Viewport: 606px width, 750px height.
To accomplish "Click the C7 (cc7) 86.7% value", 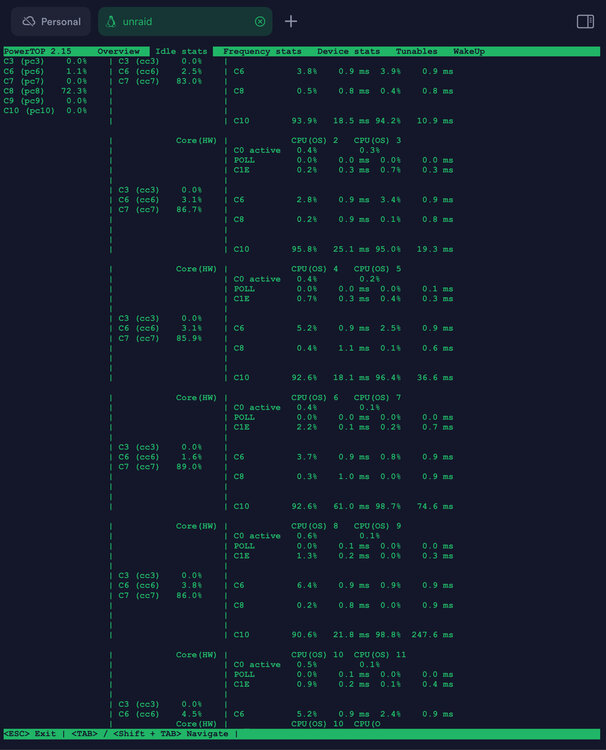I will click(x=189, y=210).
